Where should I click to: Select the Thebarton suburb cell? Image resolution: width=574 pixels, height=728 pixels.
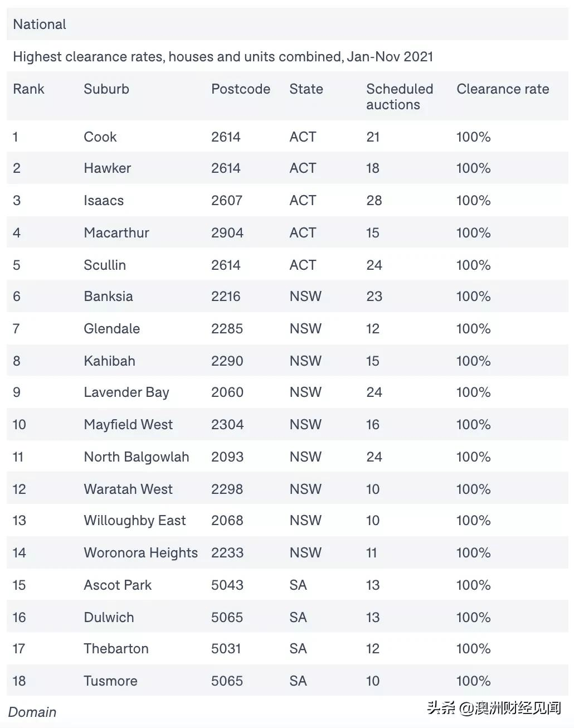point(116,649)
